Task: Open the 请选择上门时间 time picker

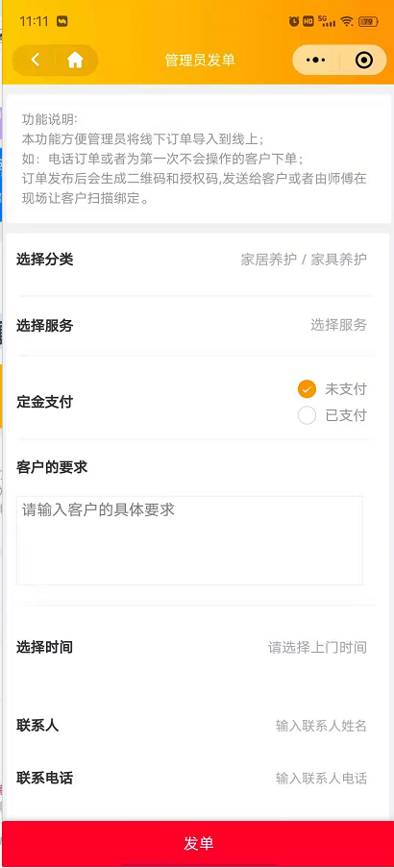Action: [x=196, y=647]
